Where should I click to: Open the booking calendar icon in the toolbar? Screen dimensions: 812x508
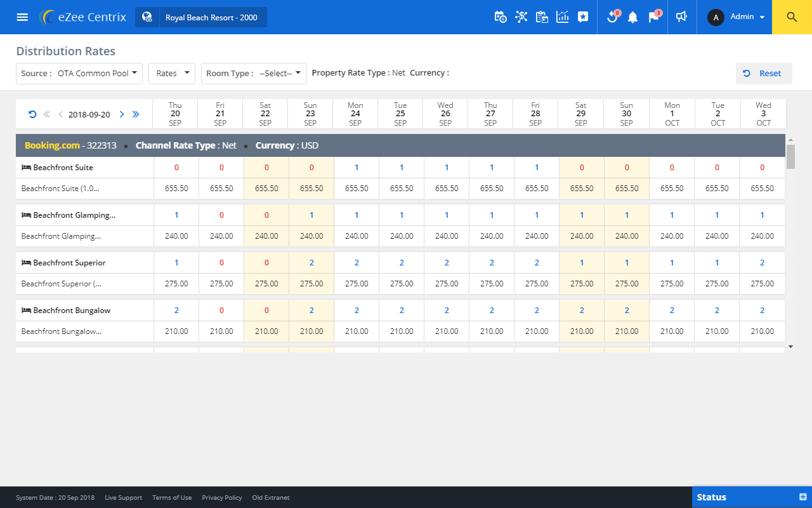(501, 17)
